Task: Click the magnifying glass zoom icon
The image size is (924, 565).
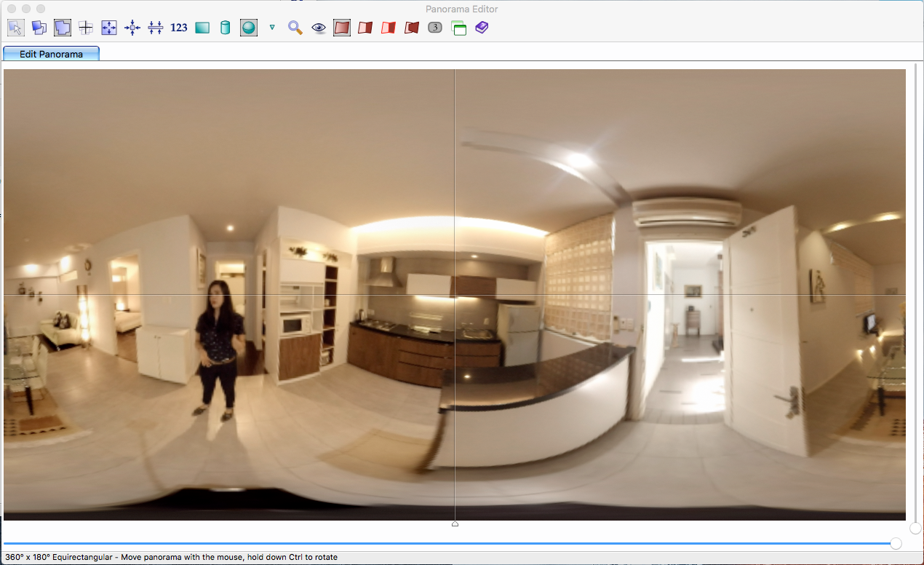Action: tap(295, 28)
